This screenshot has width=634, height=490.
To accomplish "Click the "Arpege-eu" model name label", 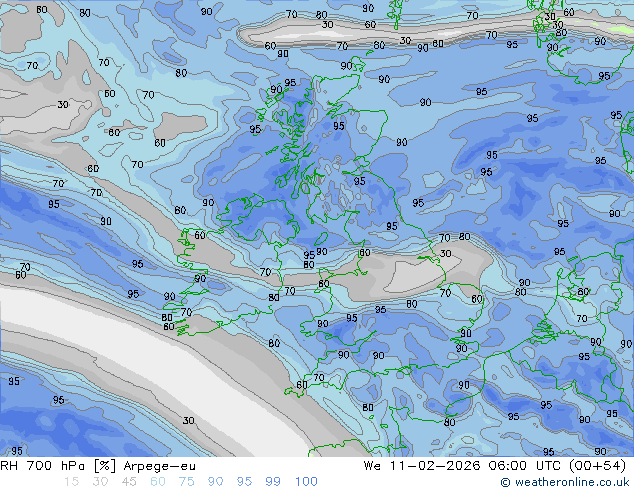I will pos(160,466).
